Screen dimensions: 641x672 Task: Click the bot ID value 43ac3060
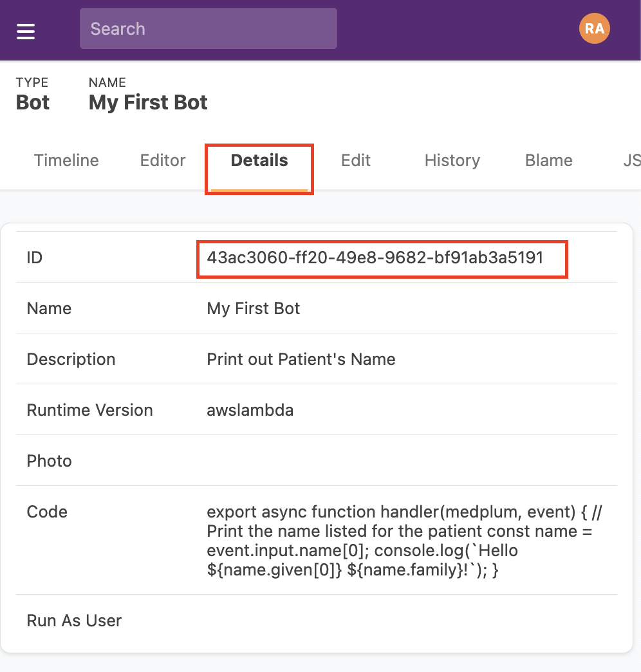[375, 257]
